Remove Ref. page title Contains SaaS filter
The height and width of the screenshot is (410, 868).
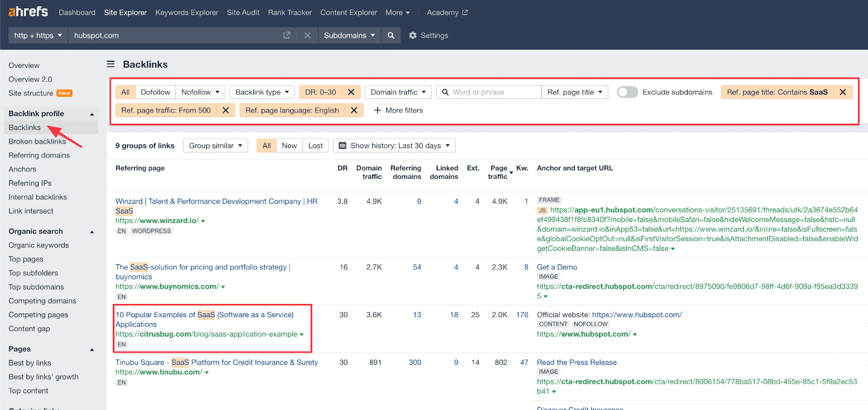tap(843, 92)
